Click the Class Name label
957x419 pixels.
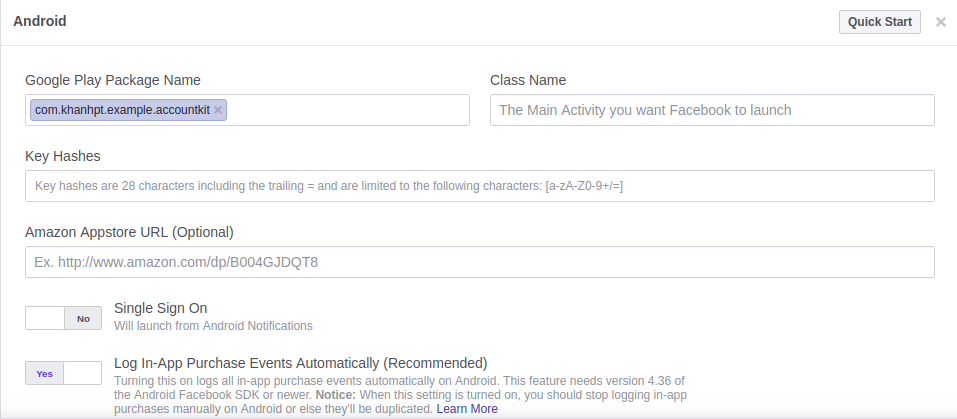(x=528, y=80)
